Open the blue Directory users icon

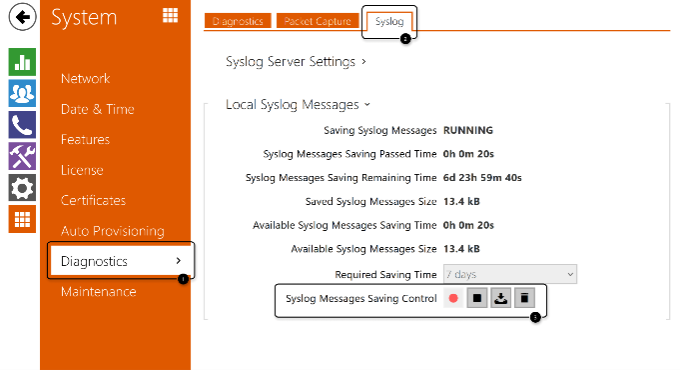(x=22, y=93)
